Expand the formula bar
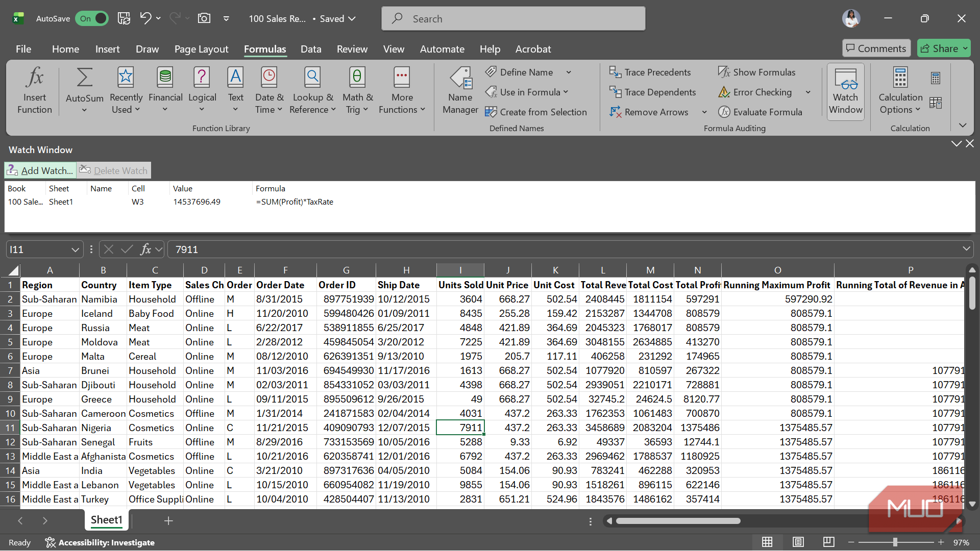The height and width of the screenshot is (551, 980). click(966, 249)
